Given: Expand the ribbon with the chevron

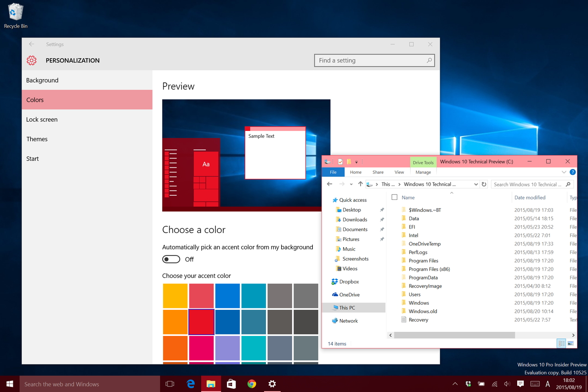Looking at the screenshot, I should [564, 172].
